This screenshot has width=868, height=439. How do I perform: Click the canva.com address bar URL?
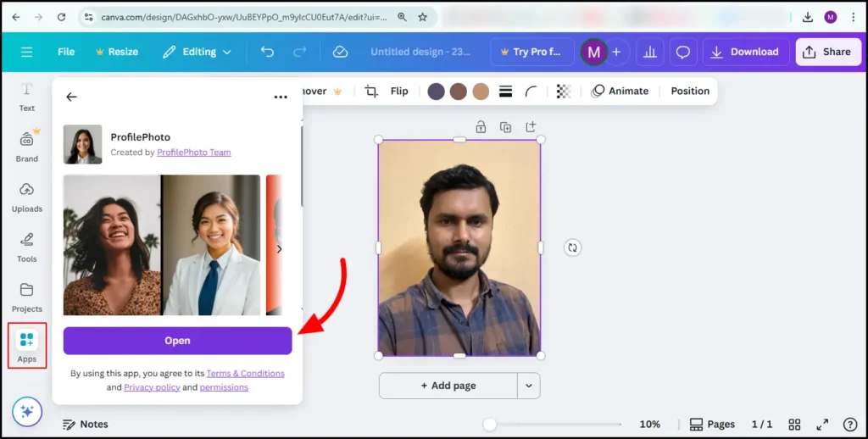click(243, 17)
